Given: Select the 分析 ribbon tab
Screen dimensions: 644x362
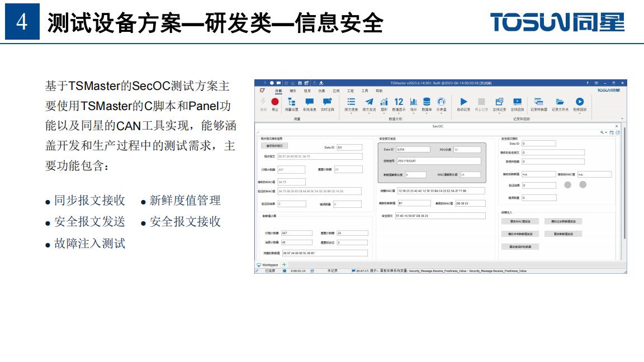Looking at the screenshot, I should click(x=278, y=90).
